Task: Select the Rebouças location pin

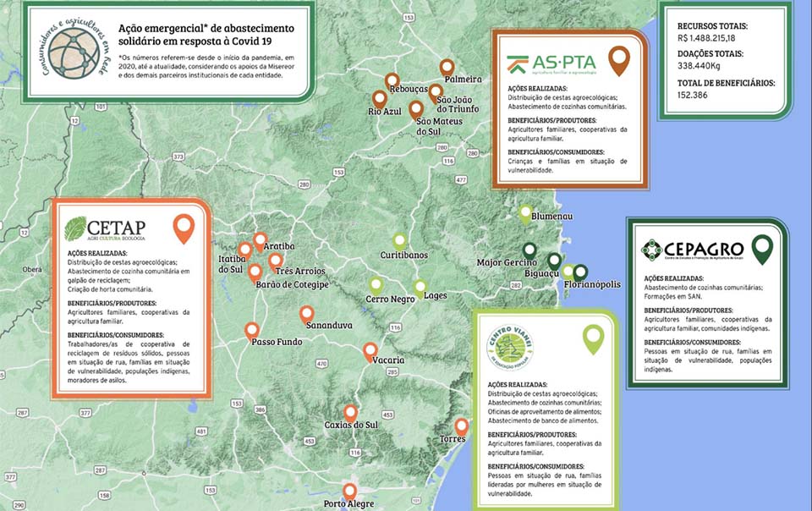Action: [392, 82]
